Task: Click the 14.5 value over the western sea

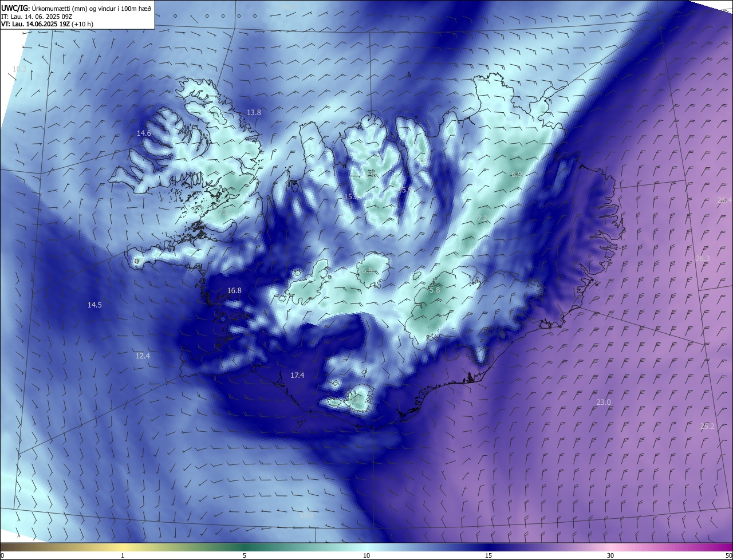Action: (94, 305)
